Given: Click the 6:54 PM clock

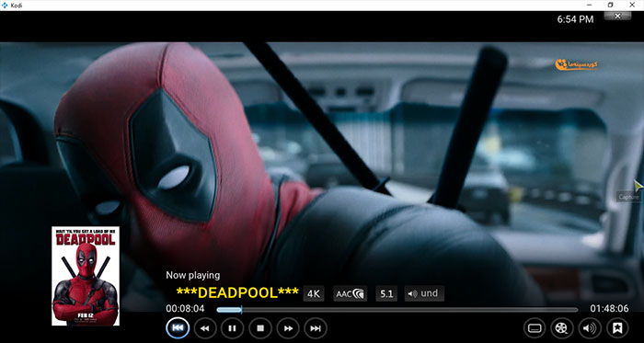Looking at the screenshot, I should coord(575,19).
